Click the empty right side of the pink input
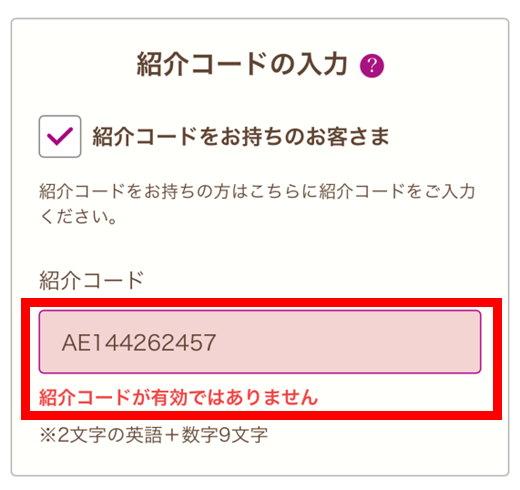Screen dimensions: 520x490 point(350,342)
